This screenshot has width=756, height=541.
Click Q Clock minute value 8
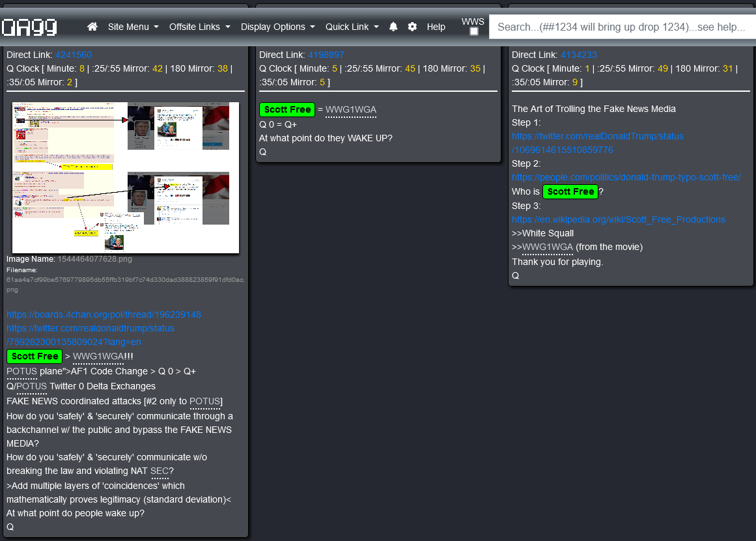coord(82,68)
